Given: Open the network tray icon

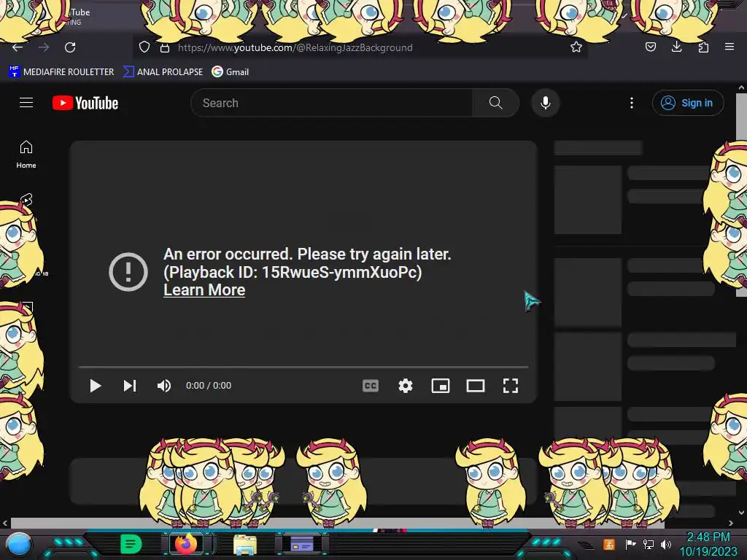Looking at the screenshot, I should (x=649, y=544).
